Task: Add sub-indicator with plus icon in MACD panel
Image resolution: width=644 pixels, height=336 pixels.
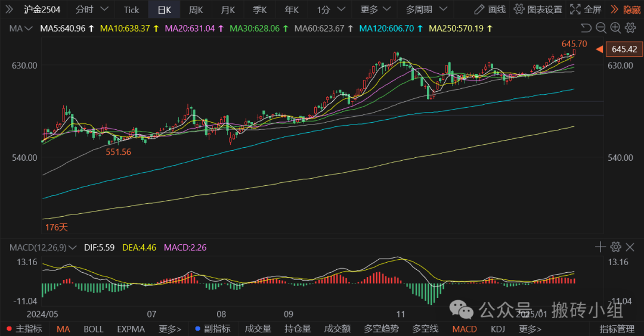Action: 600,247
